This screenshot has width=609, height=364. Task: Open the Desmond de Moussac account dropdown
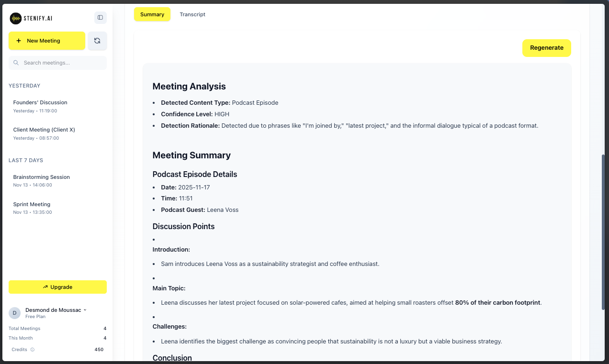56,310
